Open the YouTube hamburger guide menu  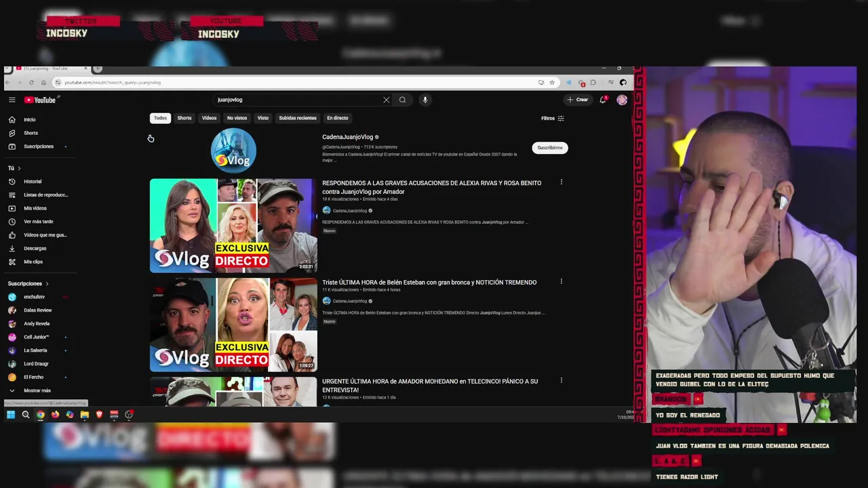(12, 100)
